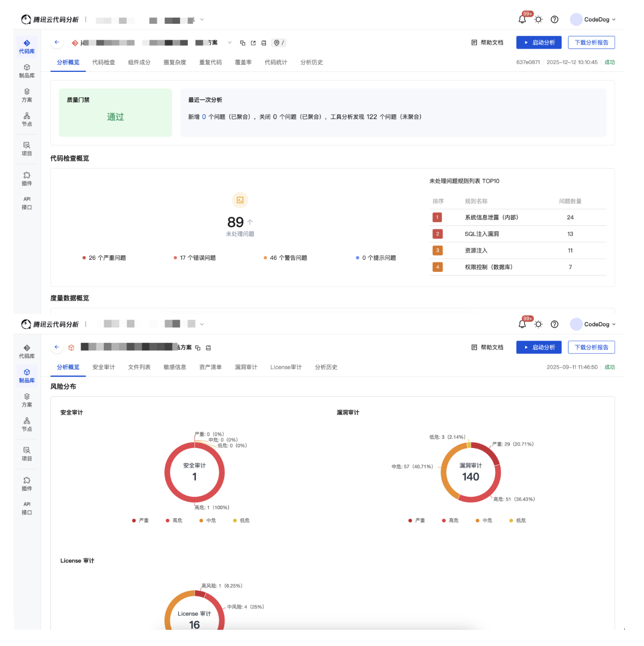Viewport: 644px width, 646px height.
Task: Toggle 严重 legend item in the 安全审计 chart
Action: click(140, 520)
